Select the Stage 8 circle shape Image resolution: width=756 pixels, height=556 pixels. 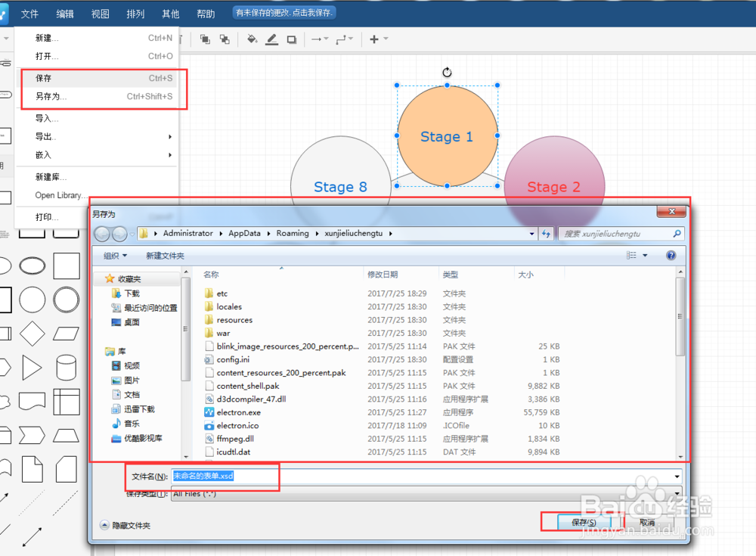click(341, 186)
